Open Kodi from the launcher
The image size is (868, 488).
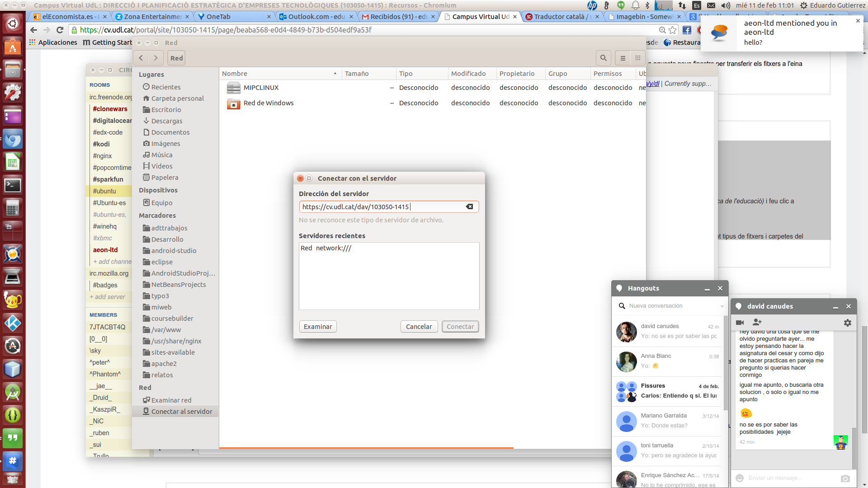[13, 323]
